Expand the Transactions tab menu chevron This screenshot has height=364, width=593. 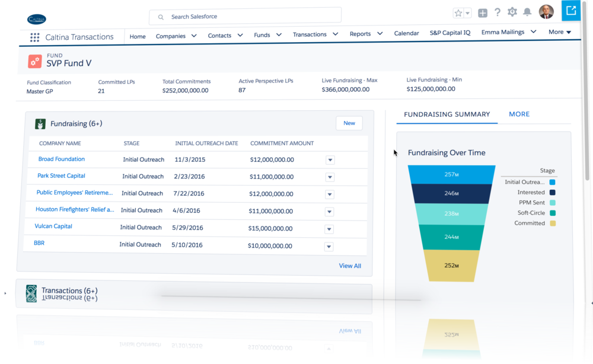[336, 34]
